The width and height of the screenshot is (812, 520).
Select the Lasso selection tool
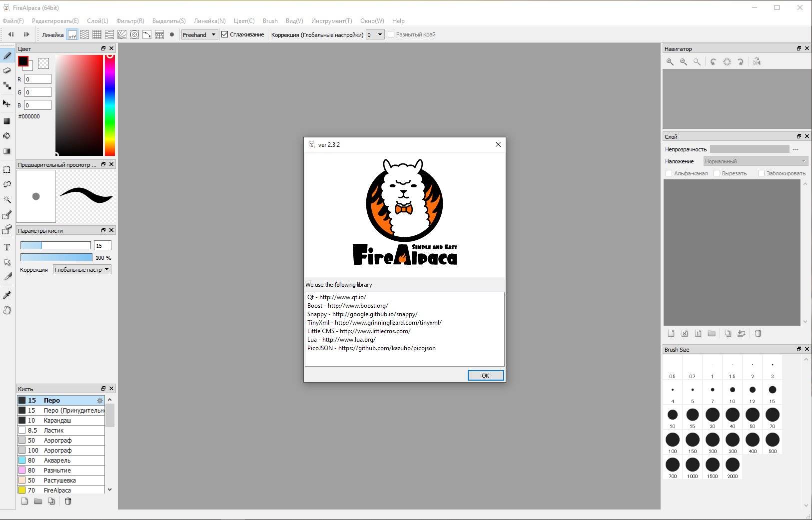(7, 184)
